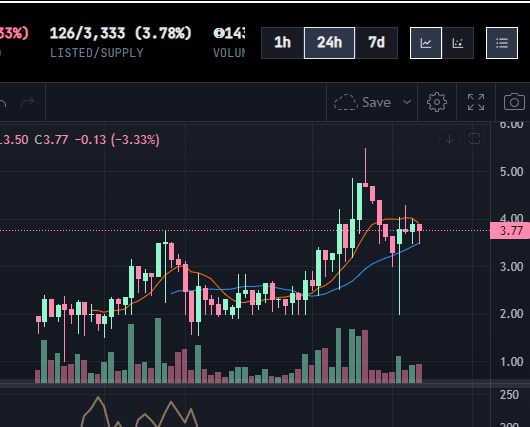Open the list view menu icon
Viewport: 530px width, 427px height.
pyautogui.click(x=502, y=43)
